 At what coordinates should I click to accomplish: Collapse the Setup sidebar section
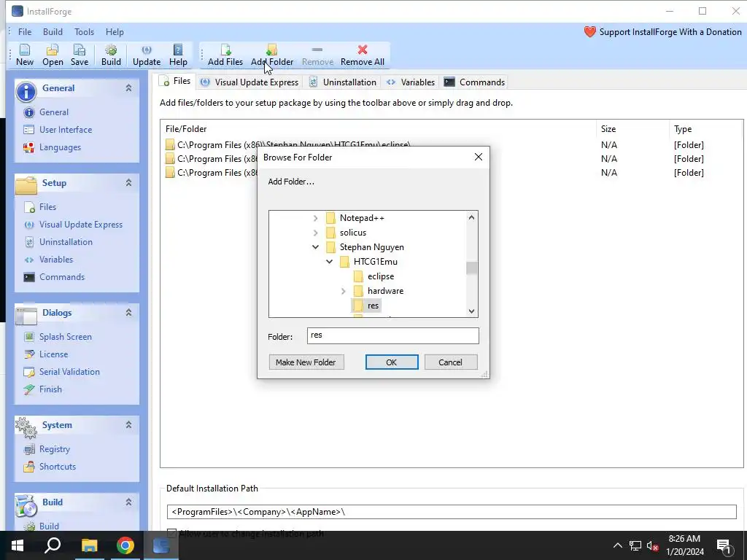point(128,183)
